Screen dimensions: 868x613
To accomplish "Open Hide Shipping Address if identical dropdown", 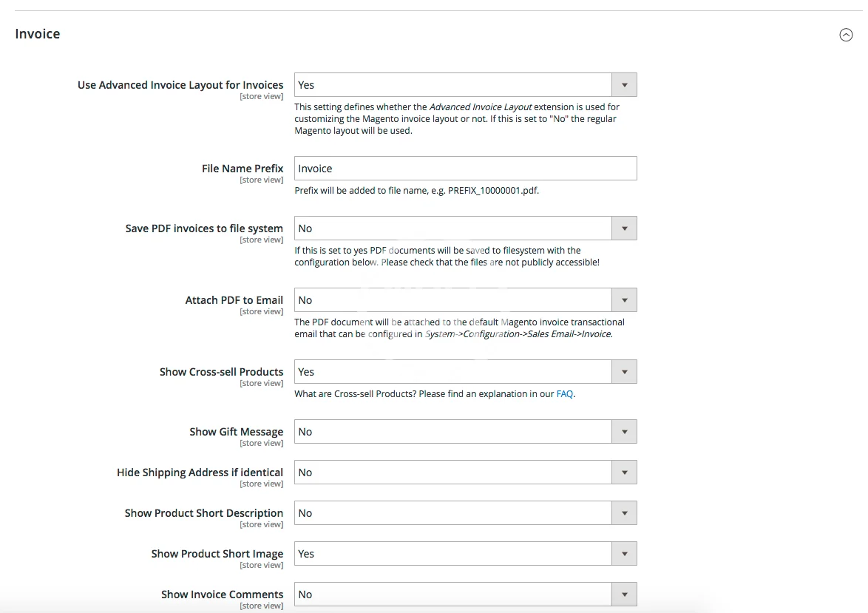I will coord(452,473).
